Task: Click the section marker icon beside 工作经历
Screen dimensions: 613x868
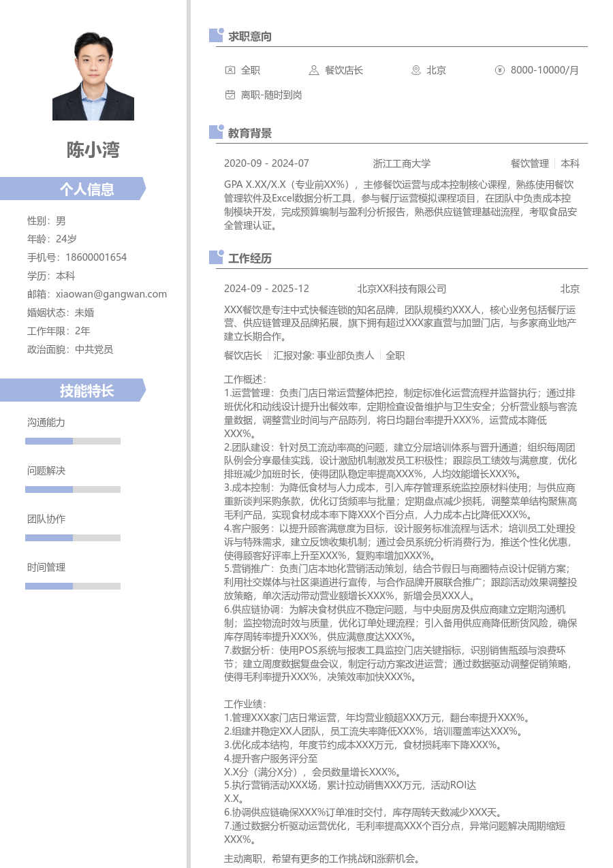Action: pos(216,257)
